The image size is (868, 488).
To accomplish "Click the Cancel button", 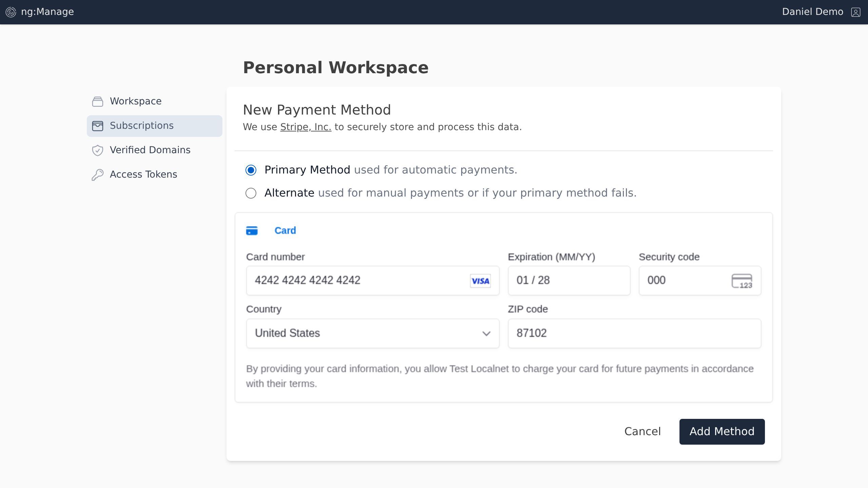I will click(x=643, y=431).
